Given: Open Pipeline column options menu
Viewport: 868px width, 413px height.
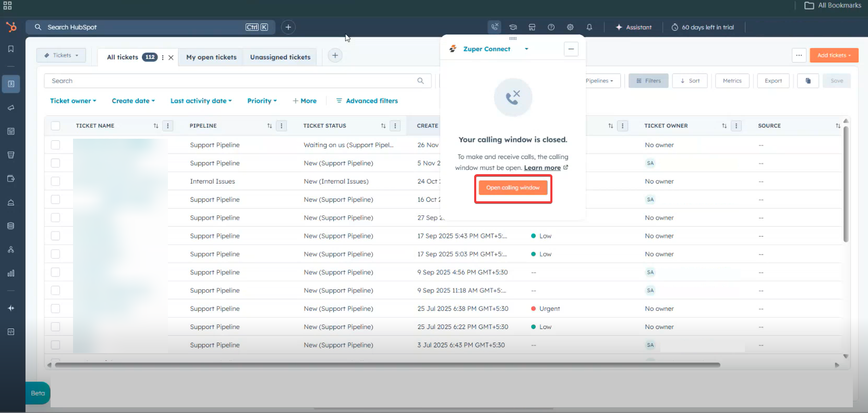Looking at the screenshot, I should point(282,126).
